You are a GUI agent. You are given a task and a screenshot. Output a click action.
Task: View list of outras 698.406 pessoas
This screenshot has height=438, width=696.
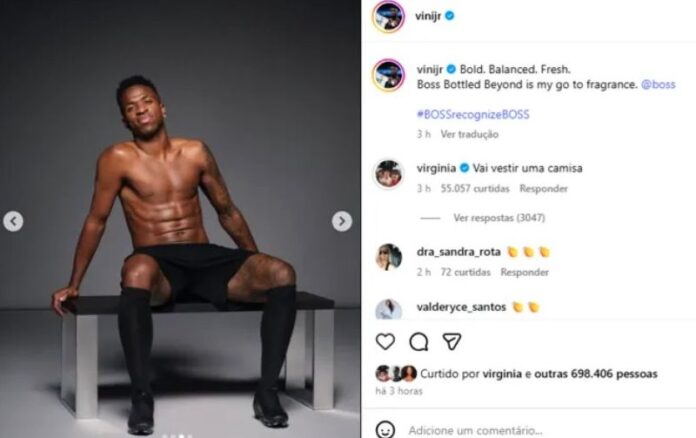pos(596,374)
